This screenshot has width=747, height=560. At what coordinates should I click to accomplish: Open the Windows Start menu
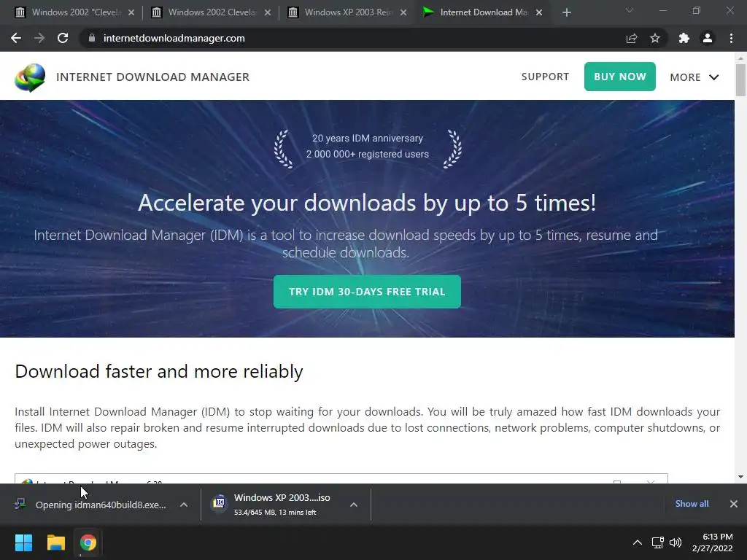click(x=23, y=542)
